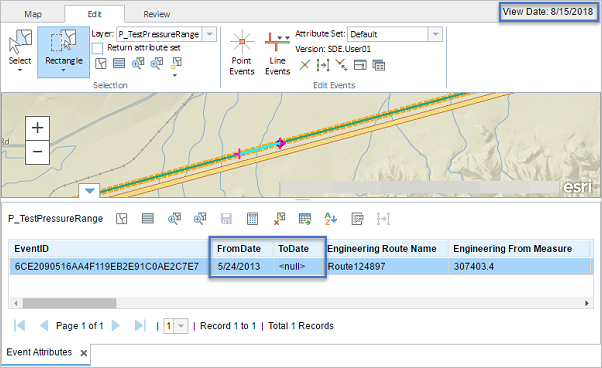The image size is (602, 368).
Task: Sort records with the A-Z icon
Action: [x=330, y=219]
